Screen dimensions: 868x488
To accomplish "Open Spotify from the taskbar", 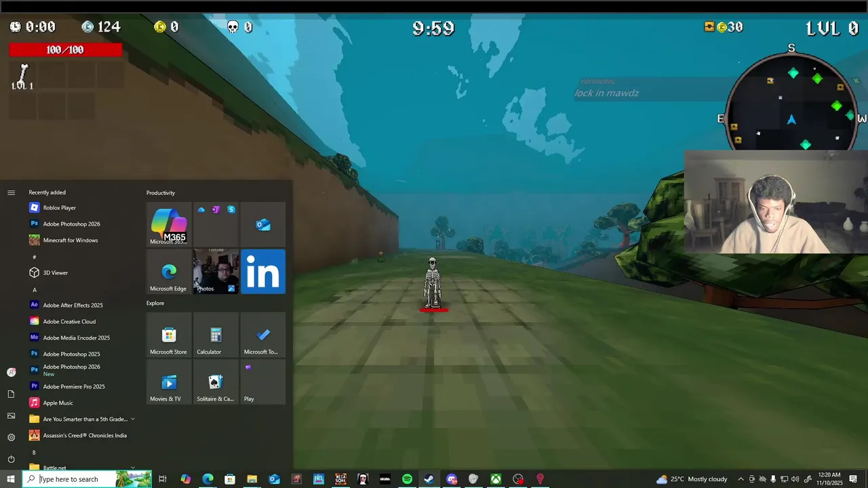I will pyautogui.click(x=407, y=479).
